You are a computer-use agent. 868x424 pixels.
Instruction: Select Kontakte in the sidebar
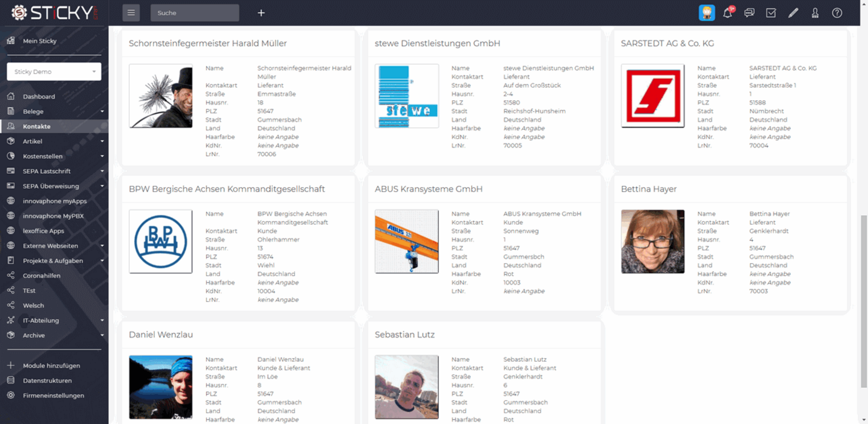tap(37, 127)
